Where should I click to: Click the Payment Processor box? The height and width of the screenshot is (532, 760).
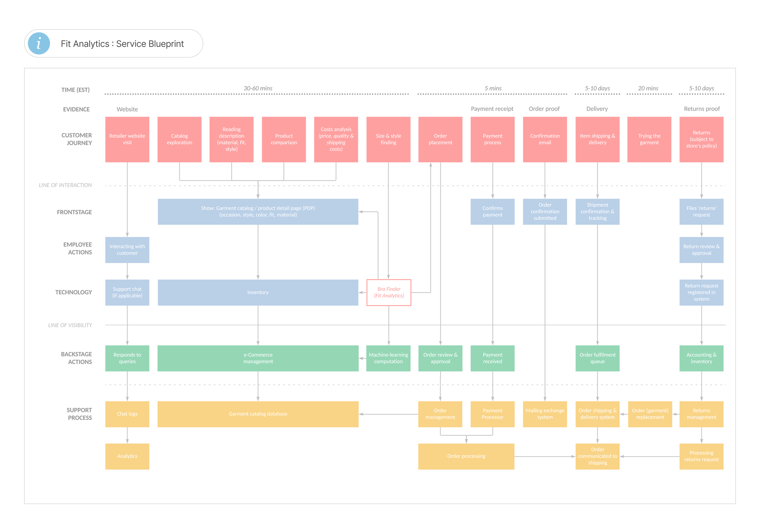coord(492,414)
